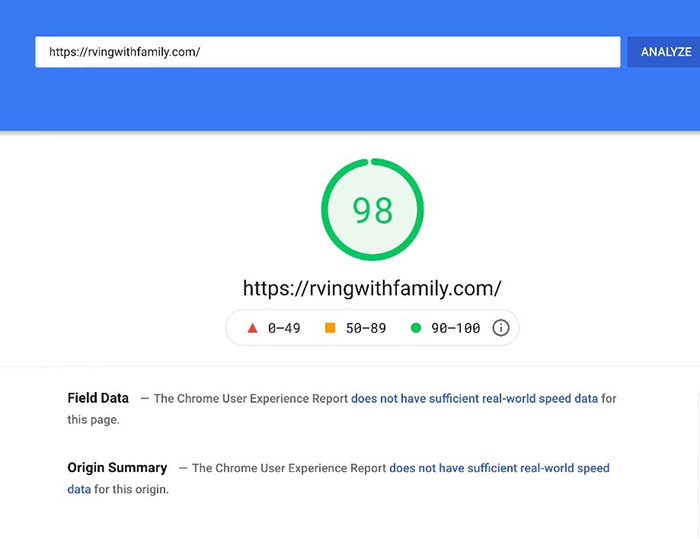Click the Field Data heading
Image resolution: width=700 pixels, height=539 pixels.
98,398
